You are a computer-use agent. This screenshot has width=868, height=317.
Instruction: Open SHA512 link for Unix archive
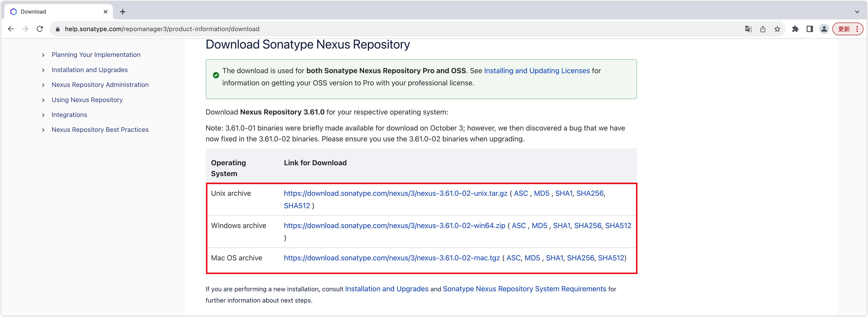297,206
